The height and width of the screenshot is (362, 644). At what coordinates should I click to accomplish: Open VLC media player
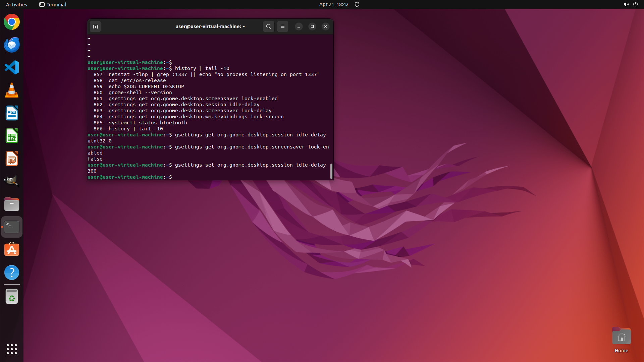(12, 90)
